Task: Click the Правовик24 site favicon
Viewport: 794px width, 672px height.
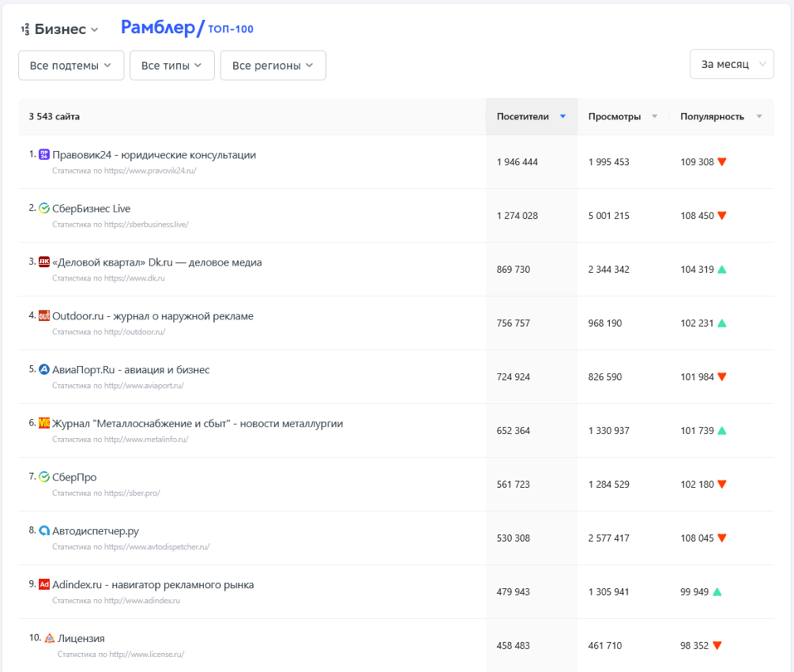Action: tap(45, 154)
